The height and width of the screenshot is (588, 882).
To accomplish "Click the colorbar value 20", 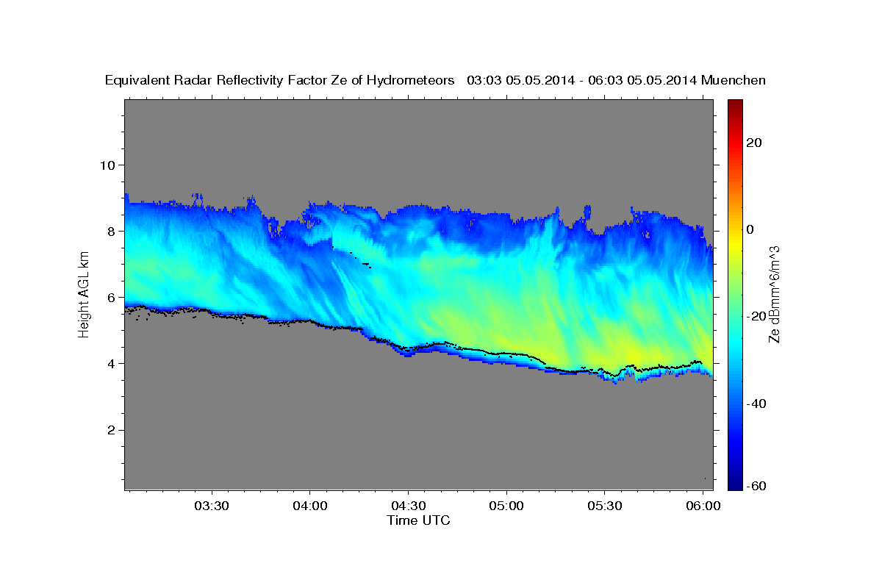I will [x=753, y=143].
